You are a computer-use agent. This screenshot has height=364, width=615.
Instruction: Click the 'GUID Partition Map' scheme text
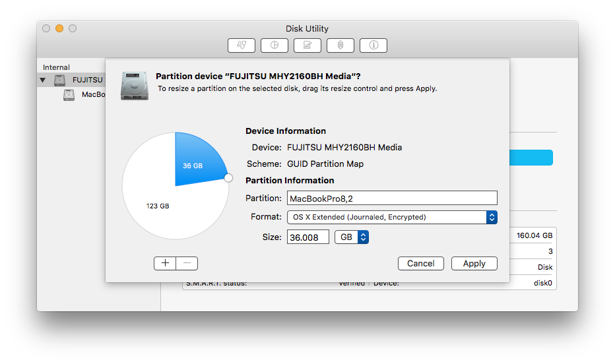tap(325, 164)
